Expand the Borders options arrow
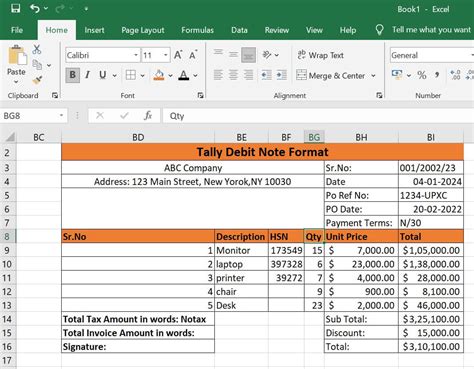 [142, 76]
